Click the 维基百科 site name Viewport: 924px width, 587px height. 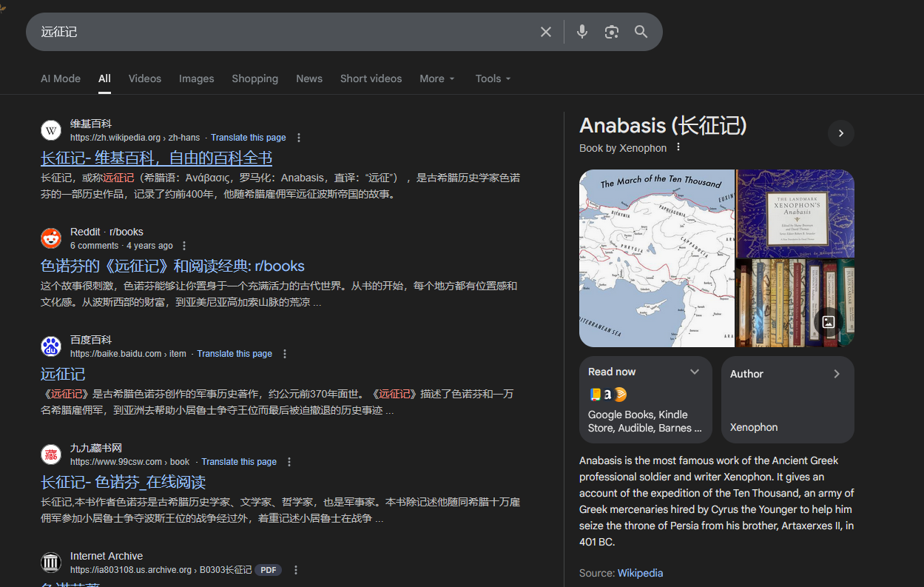pyautogui.click(x=91, y=124)
